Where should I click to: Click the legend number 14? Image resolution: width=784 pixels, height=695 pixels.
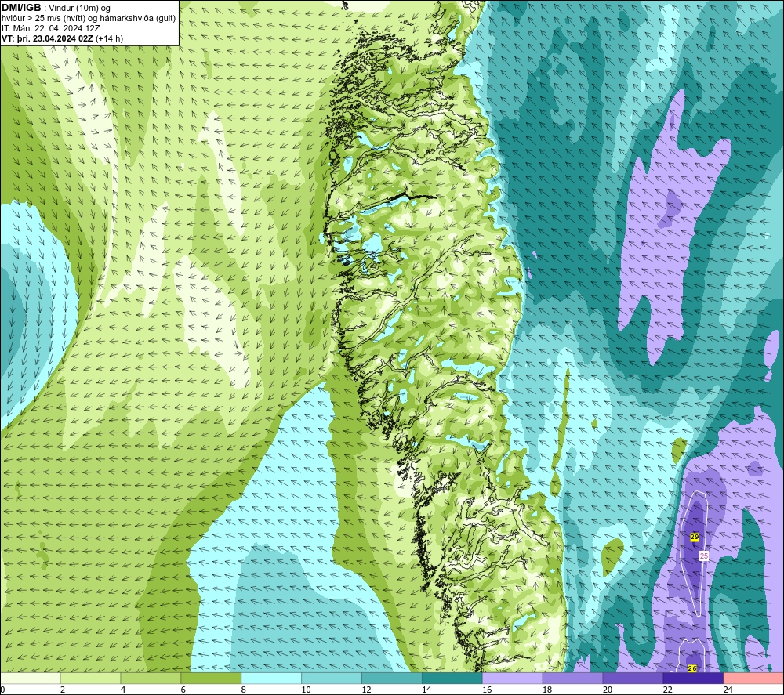point(426,690)
